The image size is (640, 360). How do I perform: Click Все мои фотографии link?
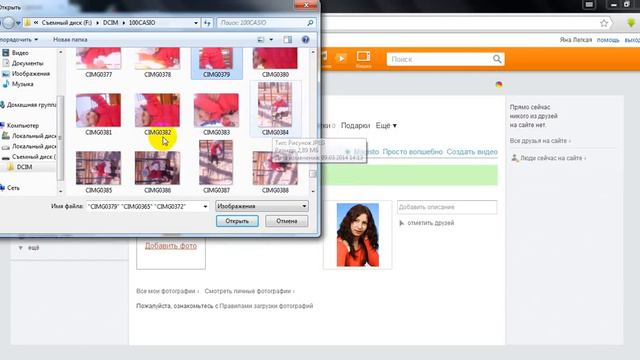tap(167, 291)
